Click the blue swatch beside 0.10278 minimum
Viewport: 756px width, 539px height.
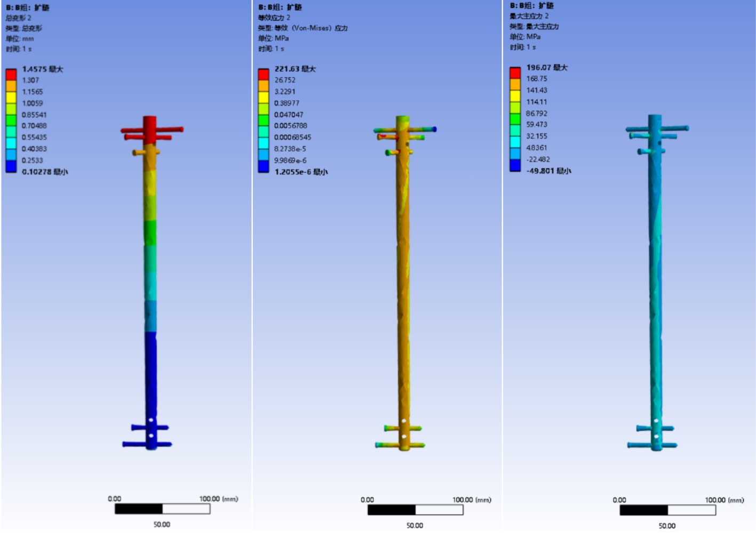click(x=11, y=167)
